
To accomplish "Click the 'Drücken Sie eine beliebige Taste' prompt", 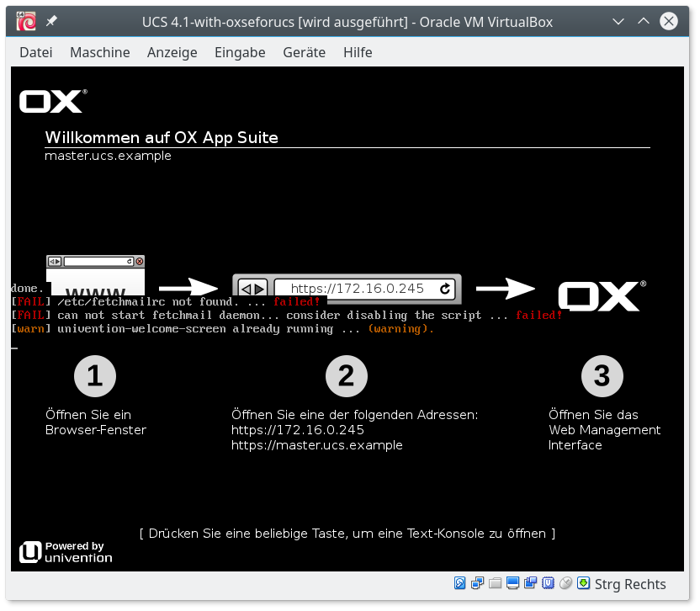I will point(347,534).
